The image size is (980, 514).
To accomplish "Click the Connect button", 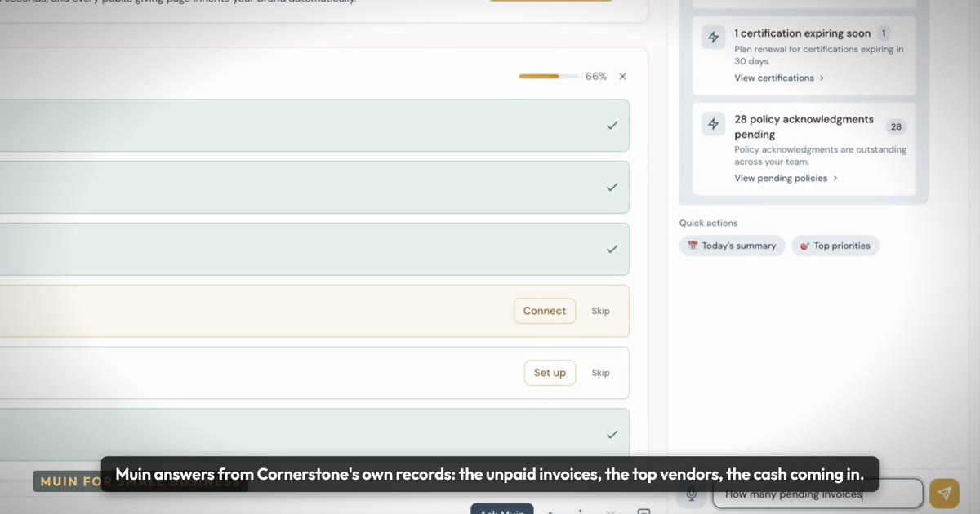I will pos(545,311).
